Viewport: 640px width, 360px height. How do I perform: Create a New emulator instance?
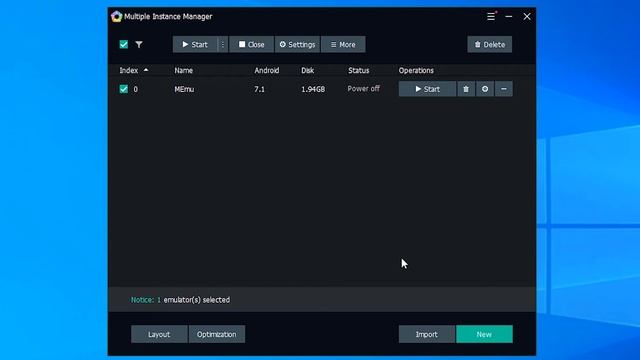[x=484, y=334]
